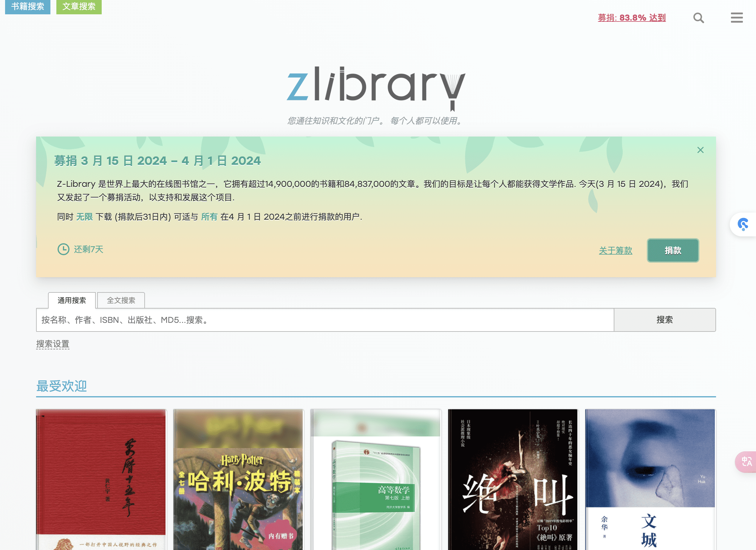Click the 所有 highlighted link in banner
Screen dimensions: 756x550
(209, 217)
